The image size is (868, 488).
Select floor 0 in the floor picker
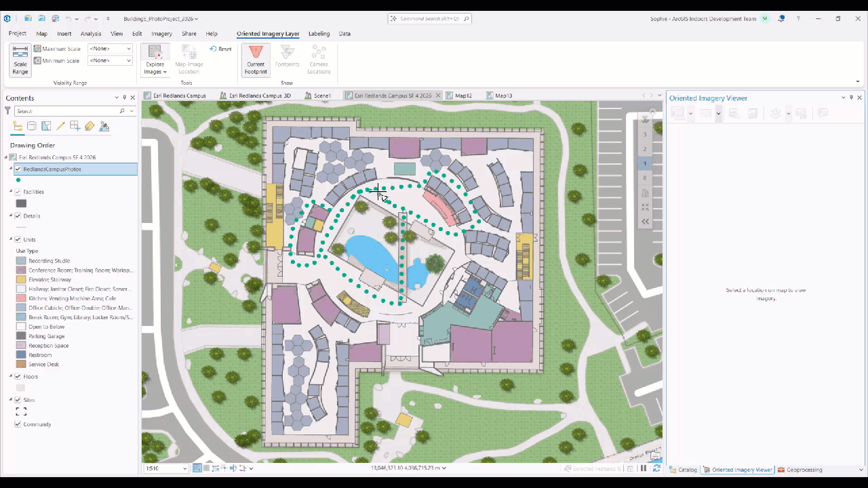tap(645, 178)
